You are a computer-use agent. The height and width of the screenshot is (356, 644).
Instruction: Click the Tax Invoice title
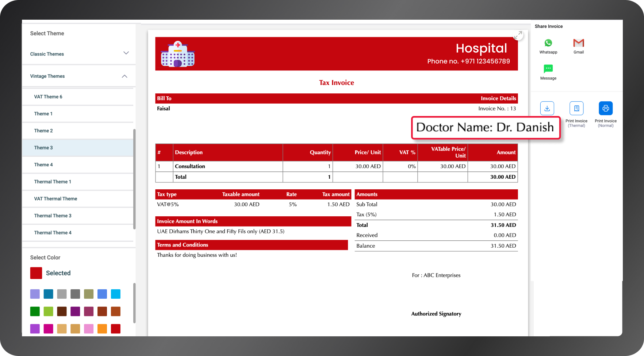337,83
